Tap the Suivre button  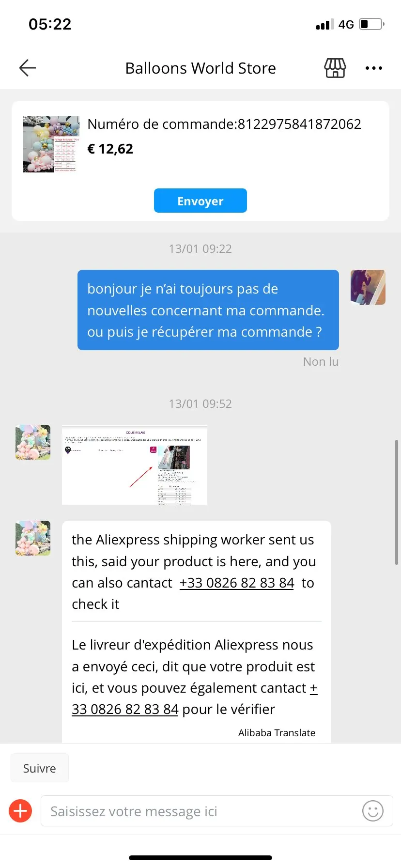(x=40, y=768)
